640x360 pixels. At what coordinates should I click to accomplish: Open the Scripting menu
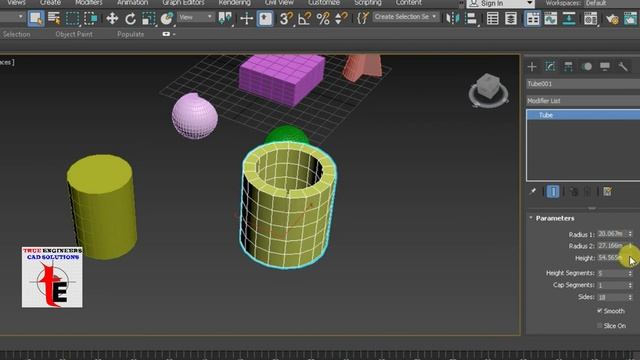pyautogui.click(x=368, y=3)
